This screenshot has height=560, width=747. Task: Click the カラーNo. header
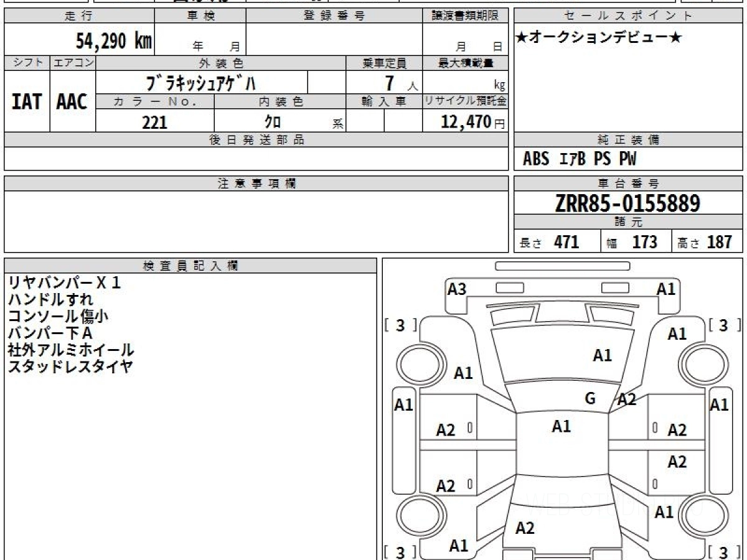(x=155, y=101)
